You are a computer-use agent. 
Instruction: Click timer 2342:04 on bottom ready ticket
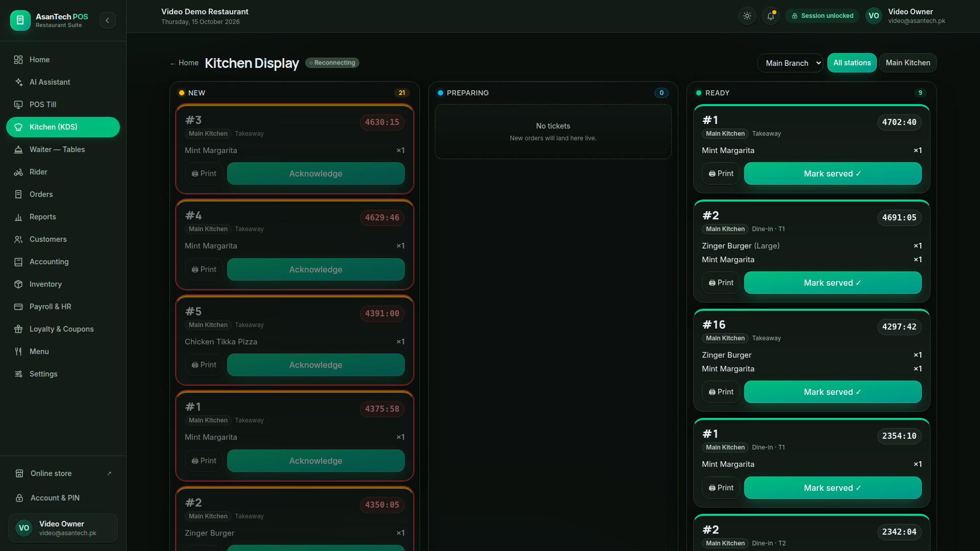[899, 532]
